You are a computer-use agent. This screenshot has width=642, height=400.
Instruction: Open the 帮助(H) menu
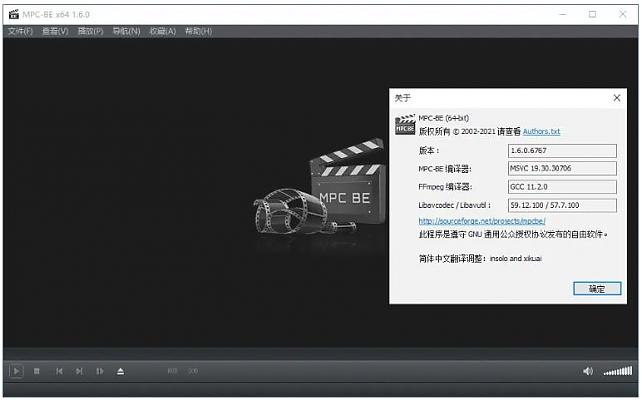click(198, 31)
